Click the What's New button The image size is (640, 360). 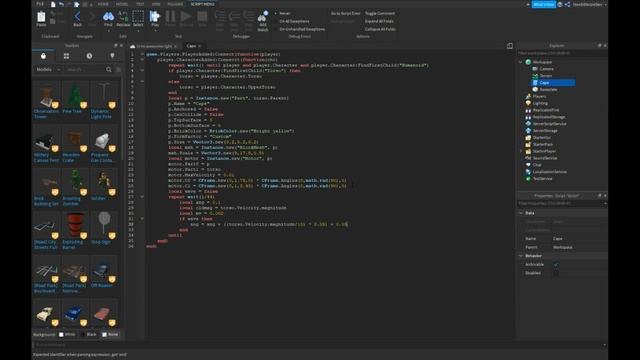544,4
